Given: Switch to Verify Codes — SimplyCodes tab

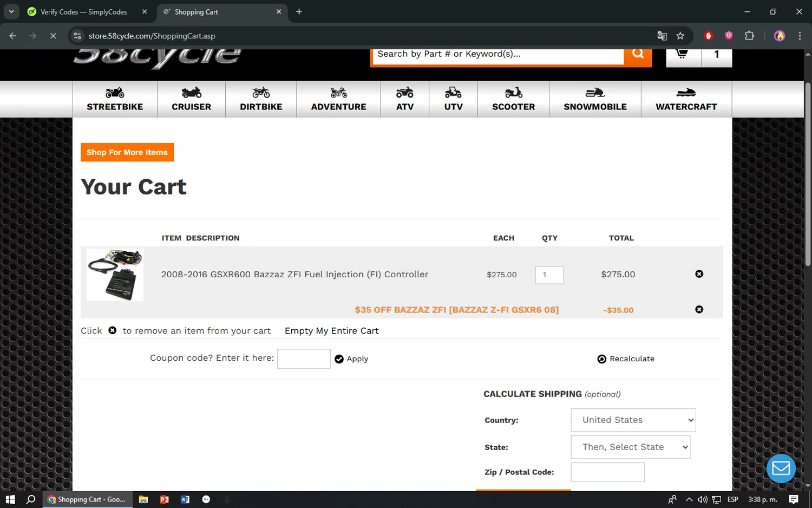Looking at the screenshot, I should click(x=84, y=12).
